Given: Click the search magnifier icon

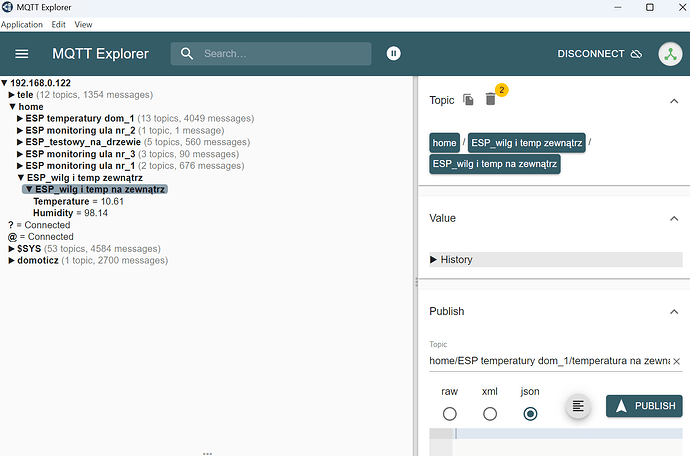Looking at the screenshot, I should pyautogui.click(x=187, y=54).
